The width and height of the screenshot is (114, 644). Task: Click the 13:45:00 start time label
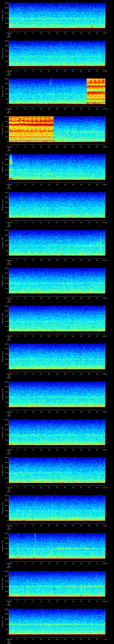(x=9, y=71)
